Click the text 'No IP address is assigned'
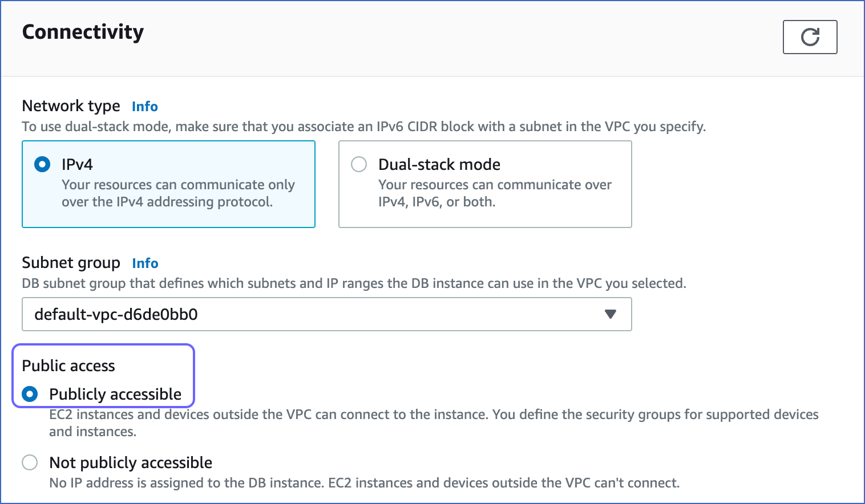865x504 pixels. [365, 483]
